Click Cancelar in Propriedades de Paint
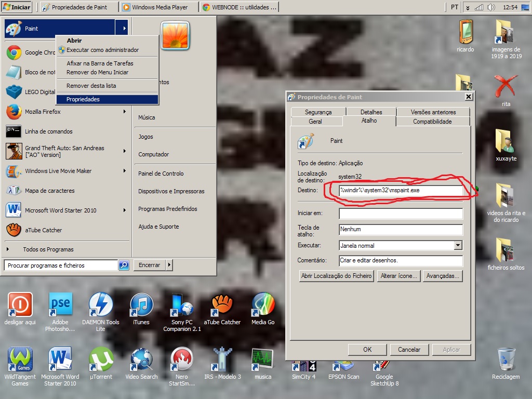The height and width of the screenshot is (399, 532). pyautogui.click(x=409, y=350)
